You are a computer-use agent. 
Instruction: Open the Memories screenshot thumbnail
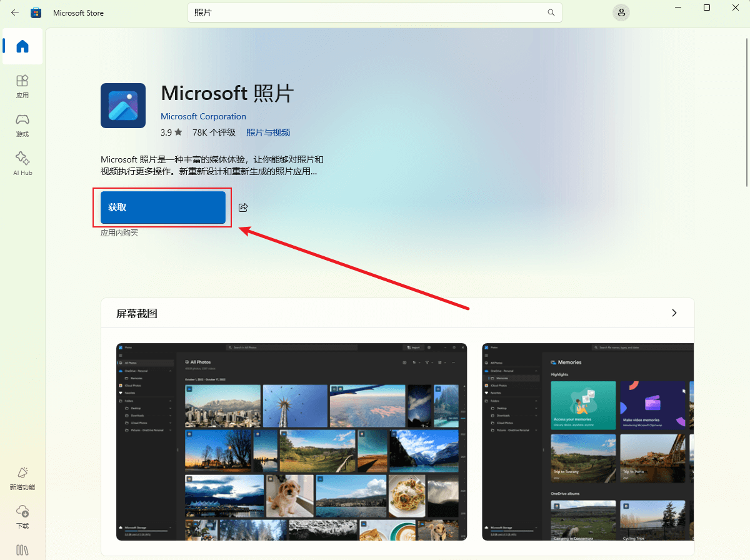[587, 441]
